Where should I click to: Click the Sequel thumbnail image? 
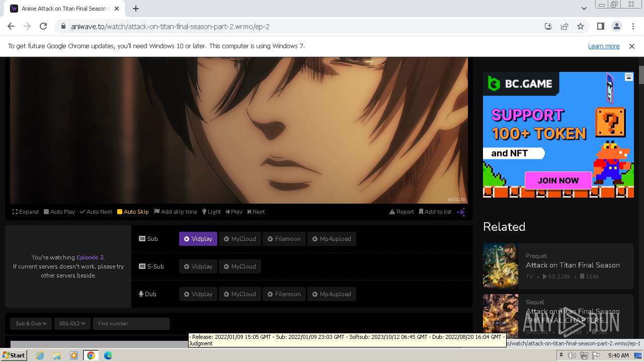pyautogui.click(x=501, y=316)
